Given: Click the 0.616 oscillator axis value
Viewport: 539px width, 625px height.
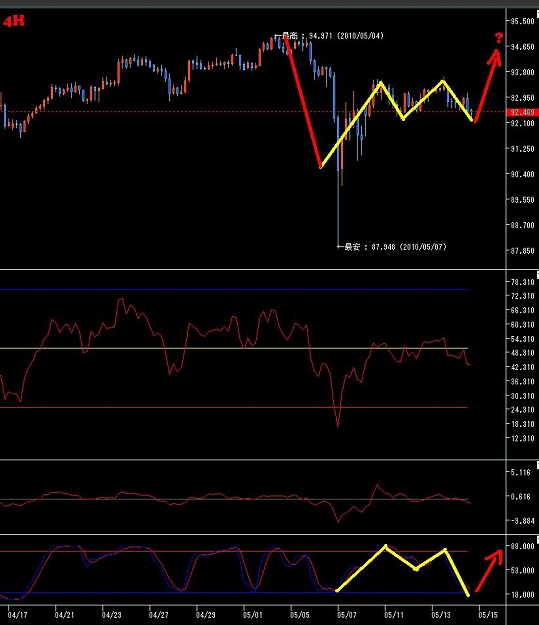Looking at the screenshot, I should [x=521, y=497].
